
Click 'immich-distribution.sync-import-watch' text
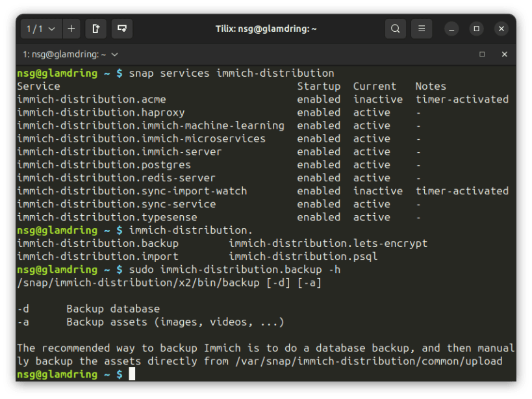132,191
